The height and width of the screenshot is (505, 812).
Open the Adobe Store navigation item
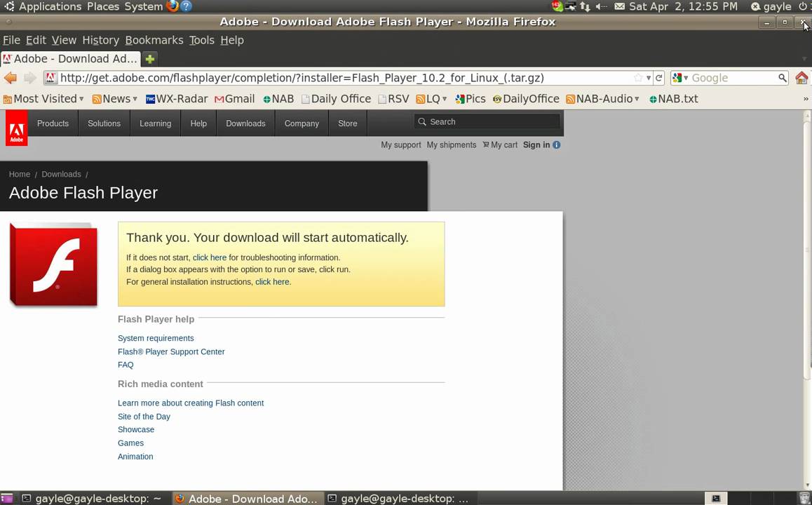coord(348,123)
